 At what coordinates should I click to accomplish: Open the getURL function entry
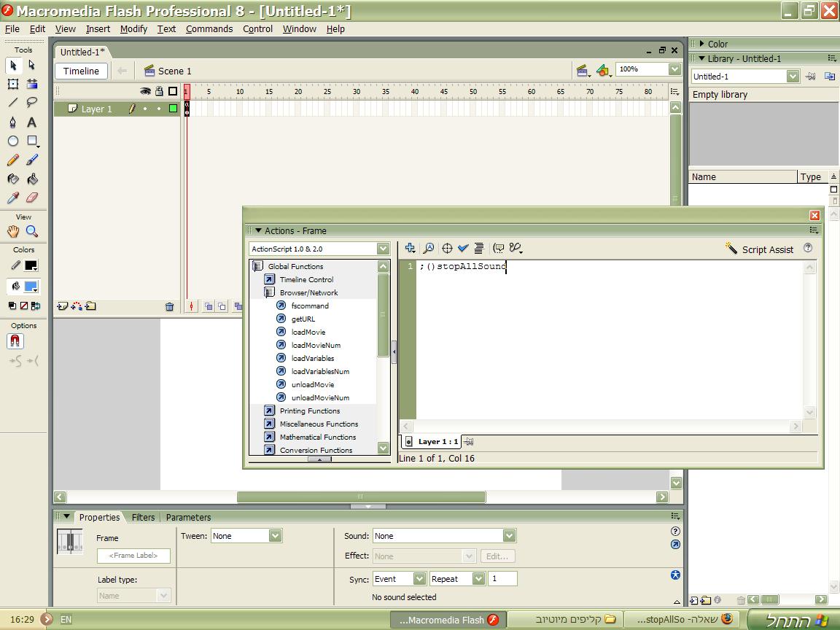(303, 319)
